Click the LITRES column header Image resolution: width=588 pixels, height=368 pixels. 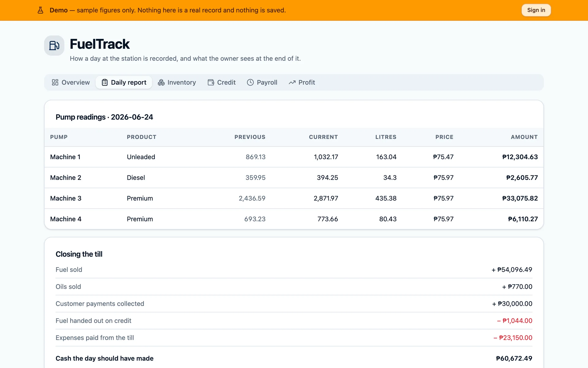click(386, 137)
